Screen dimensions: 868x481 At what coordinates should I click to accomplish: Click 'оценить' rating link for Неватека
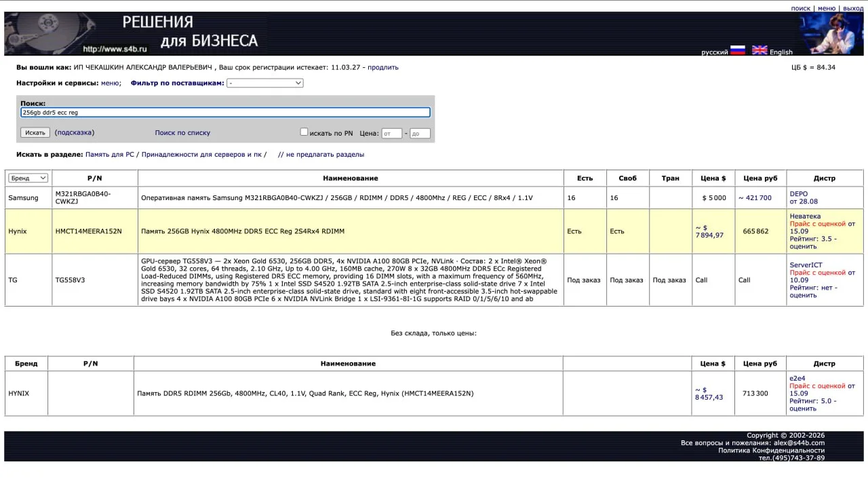click(x=803, y=246)
